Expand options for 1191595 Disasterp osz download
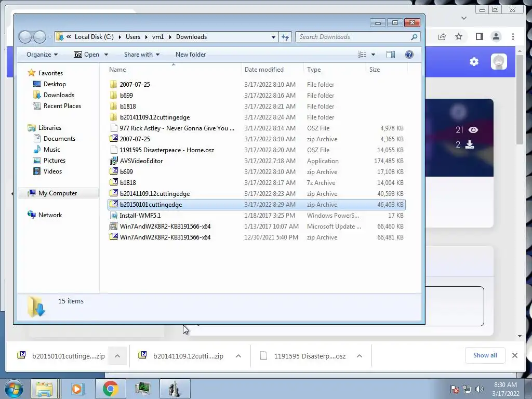 pyautogui.click(x=360, y=356)
